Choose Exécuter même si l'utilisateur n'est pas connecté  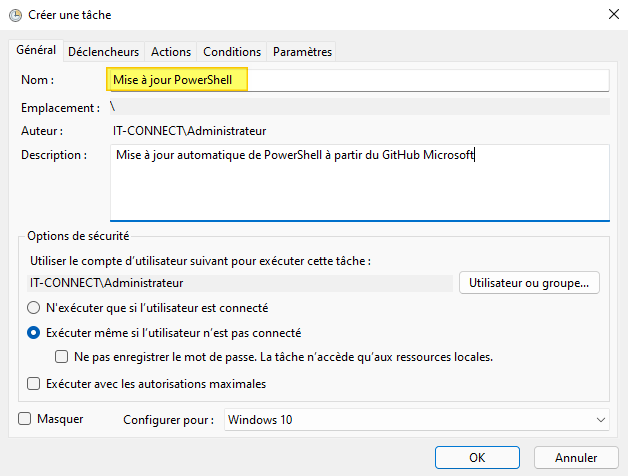coord(34,333)
